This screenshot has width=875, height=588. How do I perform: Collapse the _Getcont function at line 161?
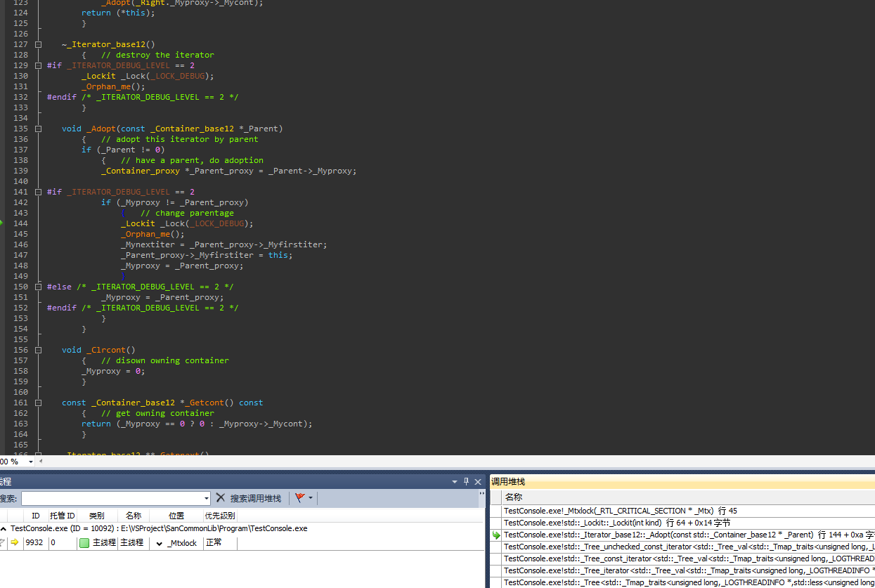click(x=38, y=403)
